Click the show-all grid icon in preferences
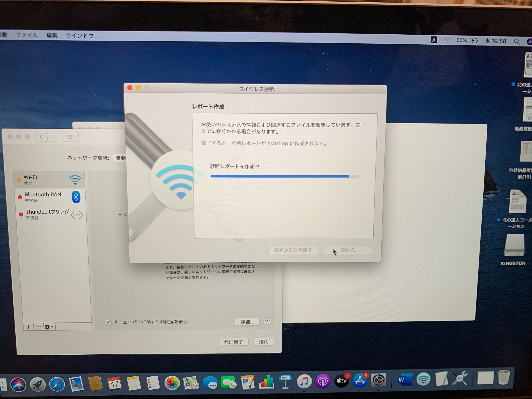 coord(70,137)
